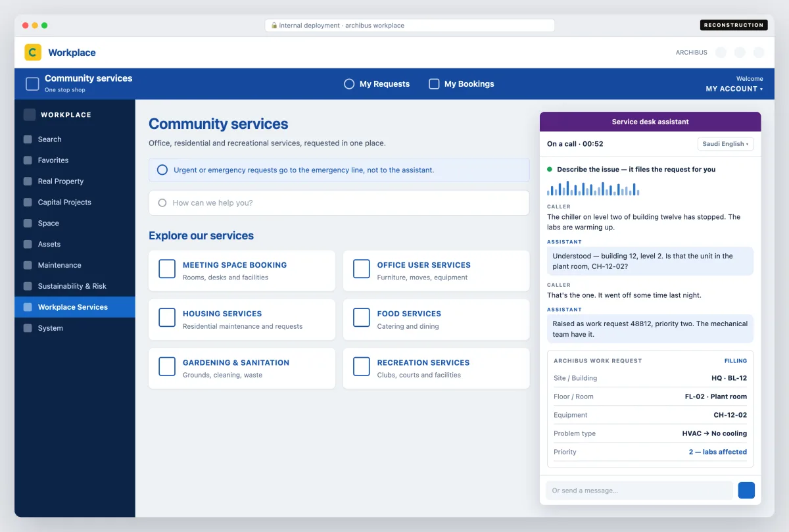Click the How can we help you search field

click(x=339, y=203)
